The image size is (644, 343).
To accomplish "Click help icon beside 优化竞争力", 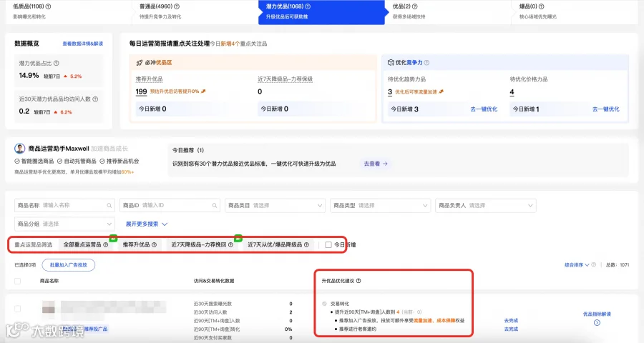I will coord(426,63).
